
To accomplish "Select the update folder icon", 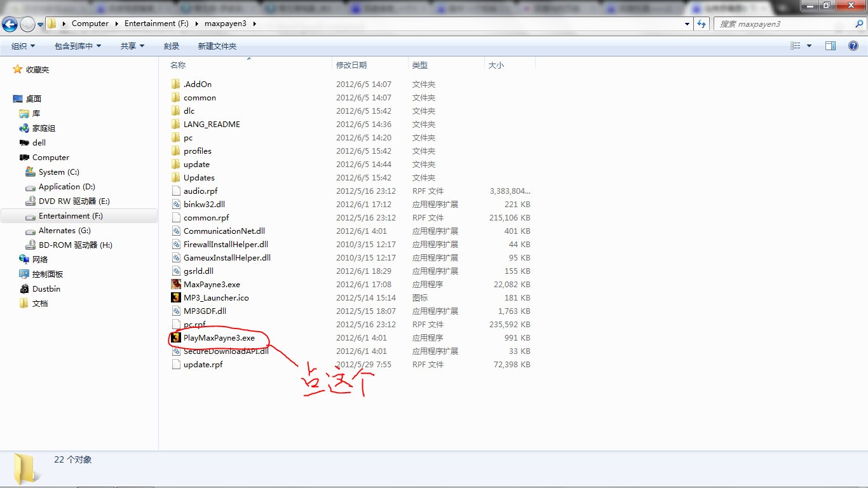I will [176, 164].
